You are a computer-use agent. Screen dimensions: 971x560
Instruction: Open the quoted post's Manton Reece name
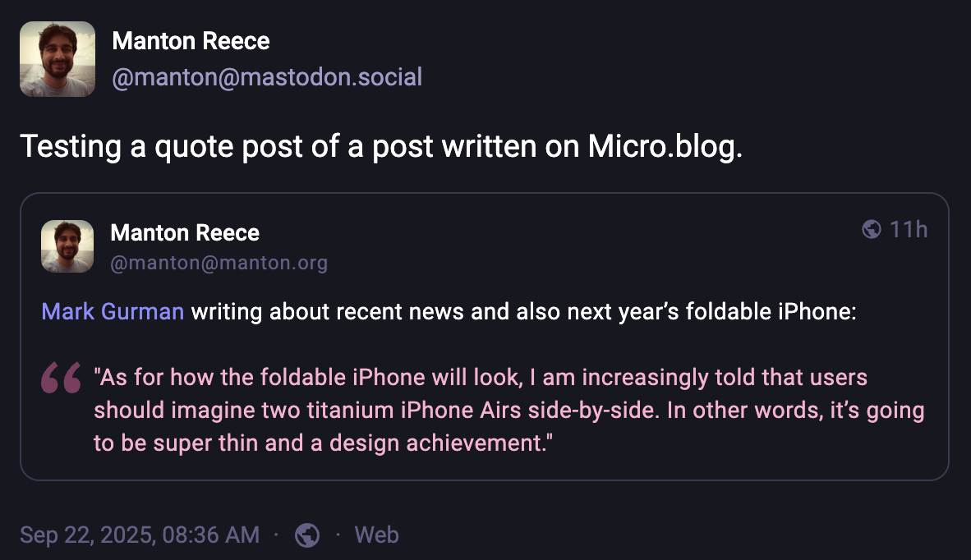tap(185, 233)
